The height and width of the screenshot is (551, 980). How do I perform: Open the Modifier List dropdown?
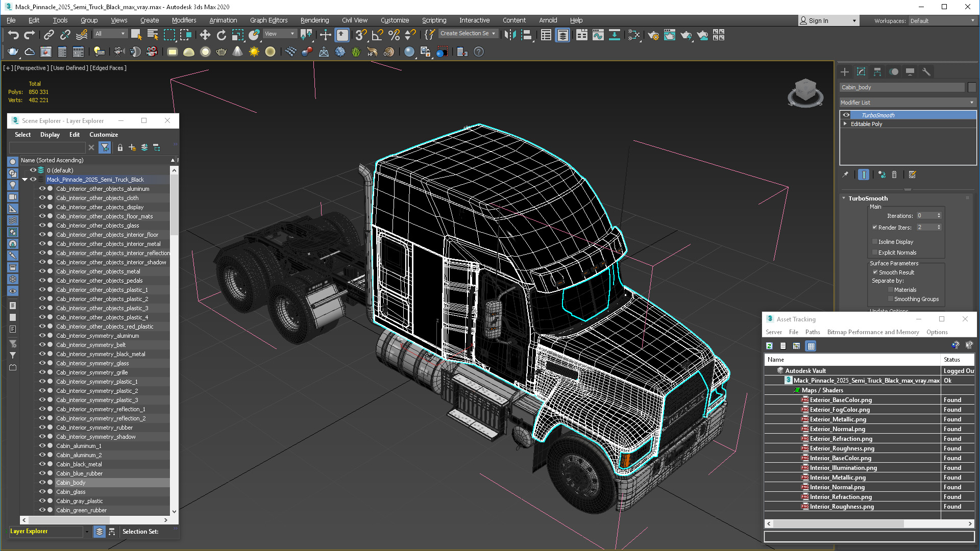coord(908,103)
